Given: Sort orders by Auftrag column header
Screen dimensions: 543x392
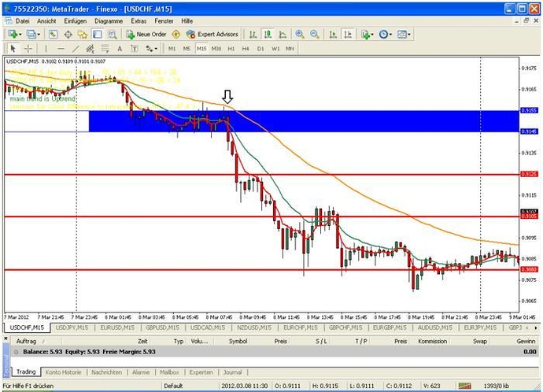Looking at the screenshot, I should tap(26, 341).
